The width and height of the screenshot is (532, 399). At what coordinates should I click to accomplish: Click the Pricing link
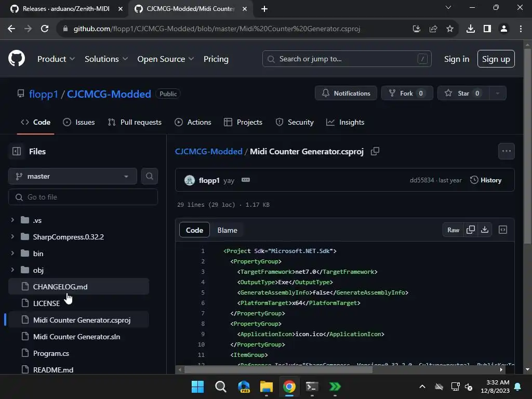[x=216, y=59]
